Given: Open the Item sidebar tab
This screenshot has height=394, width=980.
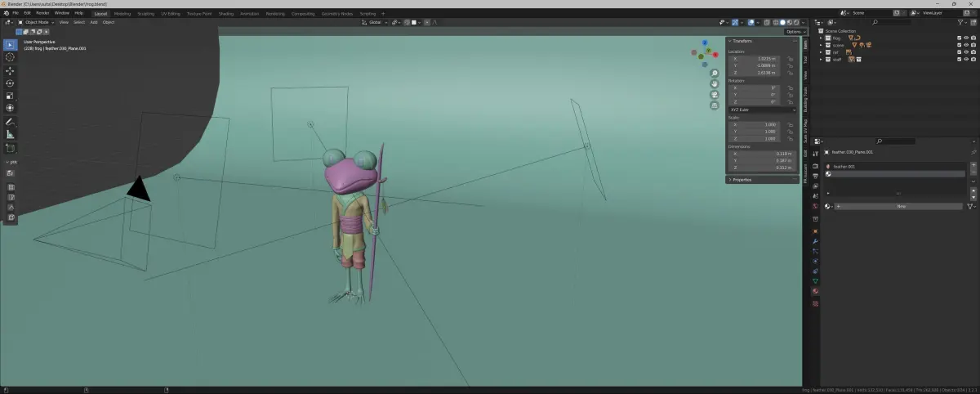Looking at the screenshot, I should click(x=804, y=46).
